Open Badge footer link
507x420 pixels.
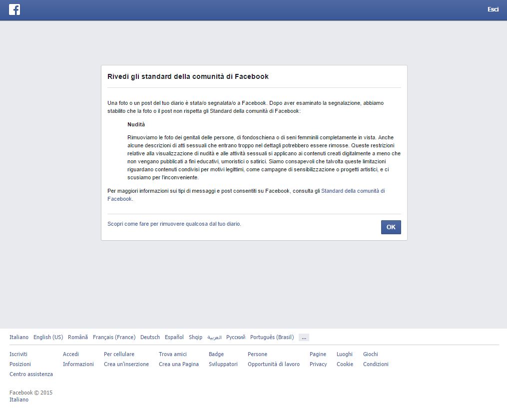216,354
